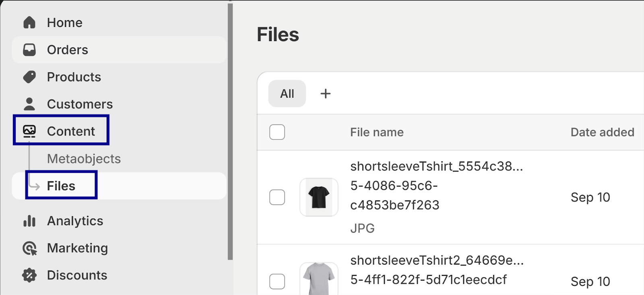Click the Orders inbox icon
644x295 pixels.
pyautogui.click(x=29, y=50)
